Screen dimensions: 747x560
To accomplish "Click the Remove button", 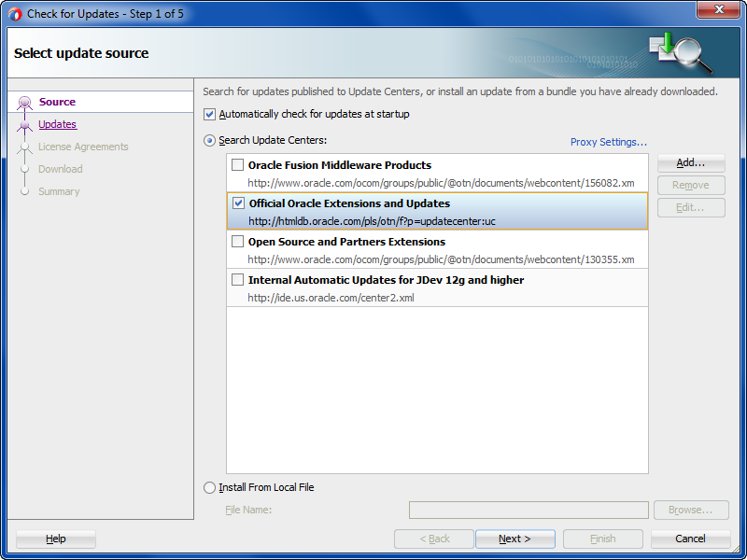I will coord(691,185).
